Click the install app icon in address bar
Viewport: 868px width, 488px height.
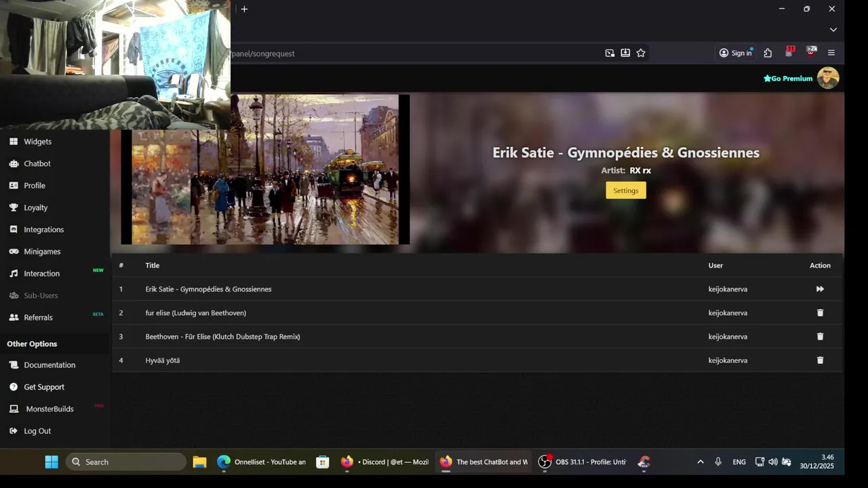625,53
